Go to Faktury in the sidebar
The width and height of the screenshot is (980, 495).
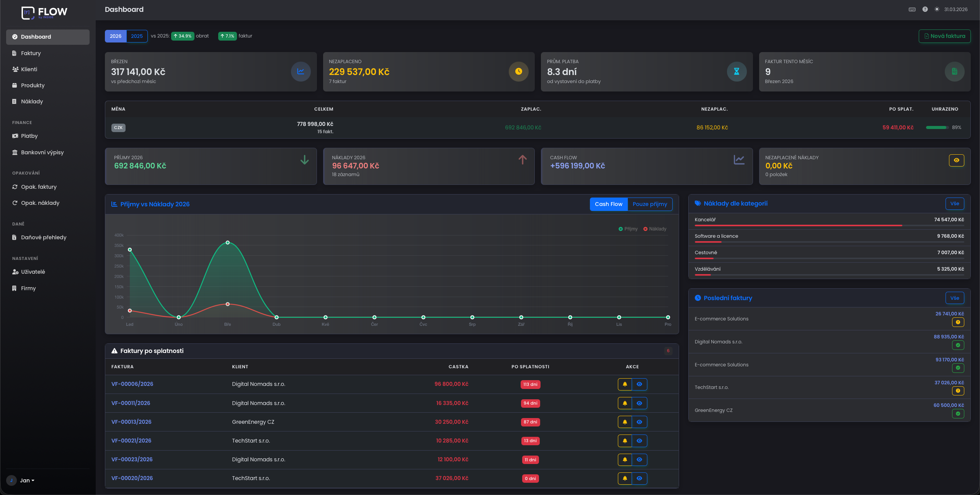(31, 53)
